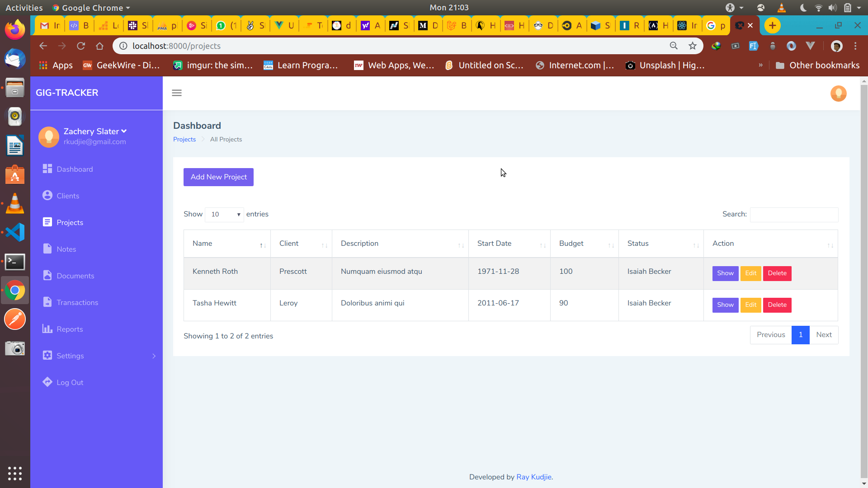Click the bookmark star in address bar
Viewport: 868px width, 488px height.
coord(692,46)
